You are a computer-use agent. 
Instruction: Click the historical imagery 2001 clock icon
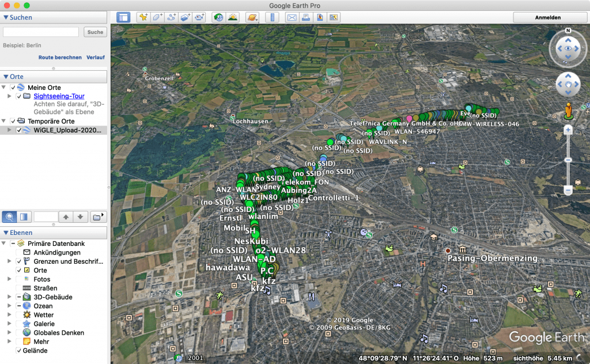(x=179, y=358)
